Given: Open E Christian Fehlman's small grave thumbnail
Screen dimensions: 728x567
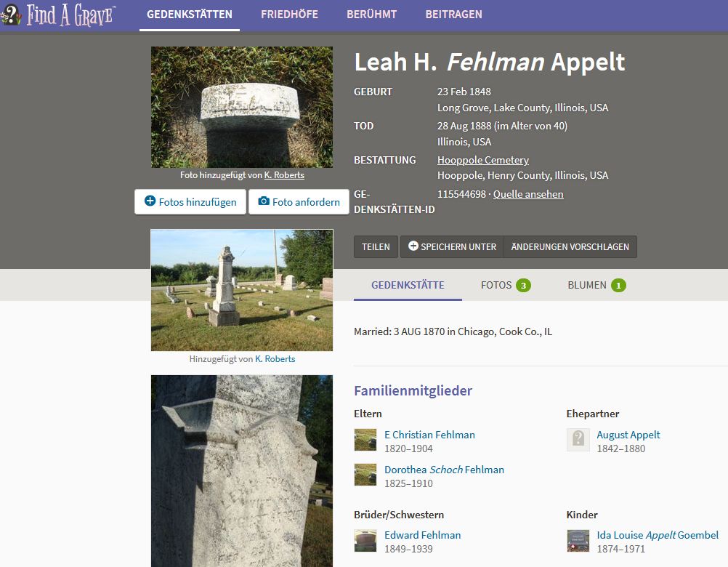Looking at the screenshot, I should 365,440.
